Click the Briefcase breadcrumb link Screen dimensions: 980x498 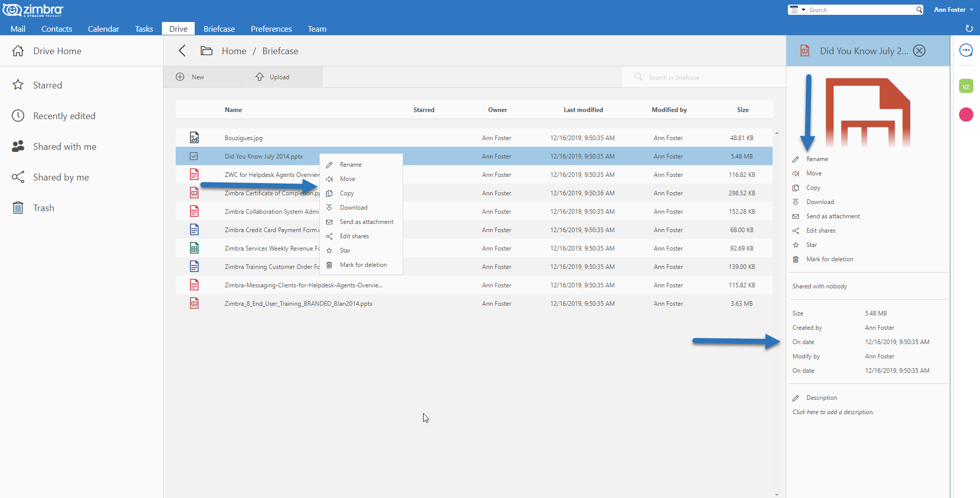(280, 51)
